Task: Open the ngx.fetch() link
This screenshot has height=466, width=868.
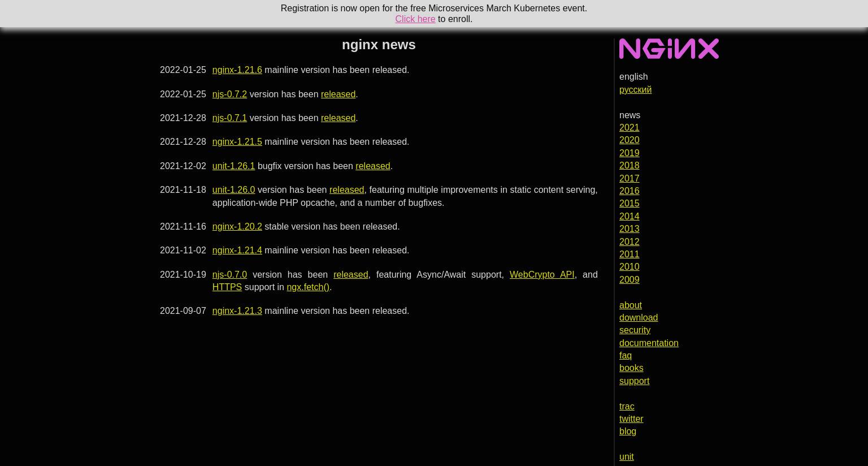Action: [x=307, y=287]
